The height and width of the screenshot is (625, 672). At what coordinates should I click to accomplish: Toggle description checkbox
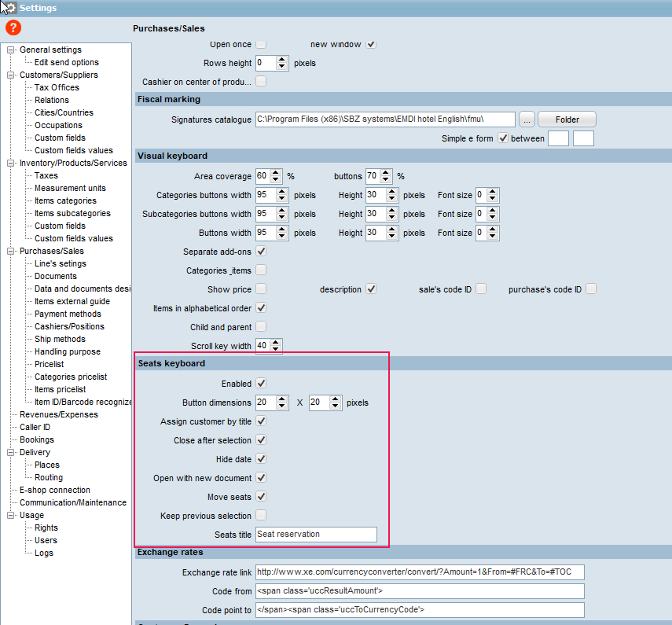point(371,289)
